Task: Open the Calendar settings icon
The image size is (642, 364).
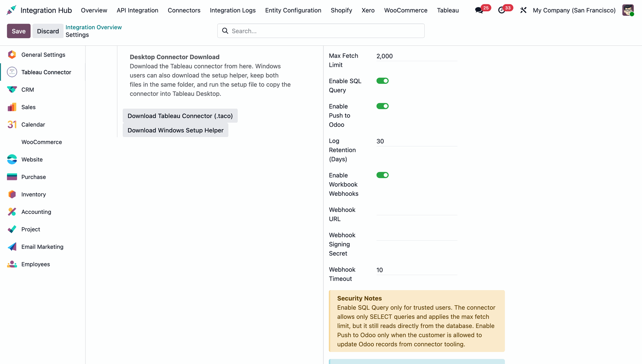Action: 12,124
